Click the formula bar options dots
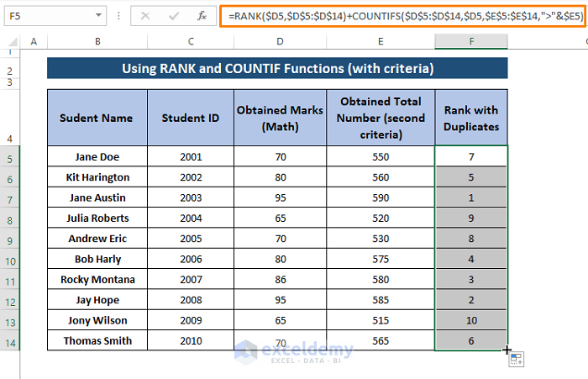 coord(118,16)
